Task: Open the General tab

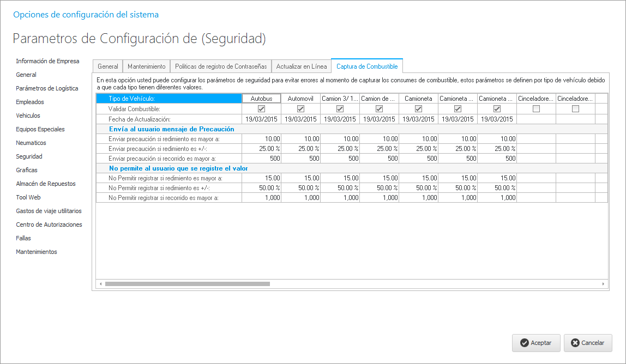Action: click(x=107, y=66)
